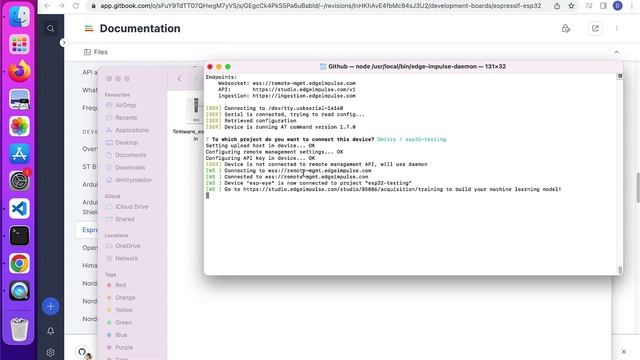
Task: Click the page scrollbar on browser right edge
Action: click(638, 187)
